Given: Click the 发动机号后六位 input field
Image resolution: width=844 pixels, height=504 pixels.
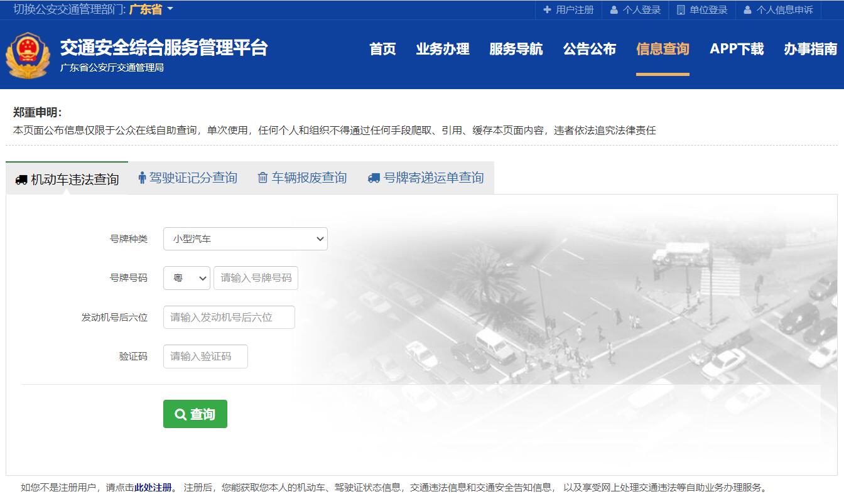Looking at the screenshot, I should pos(229,318).
